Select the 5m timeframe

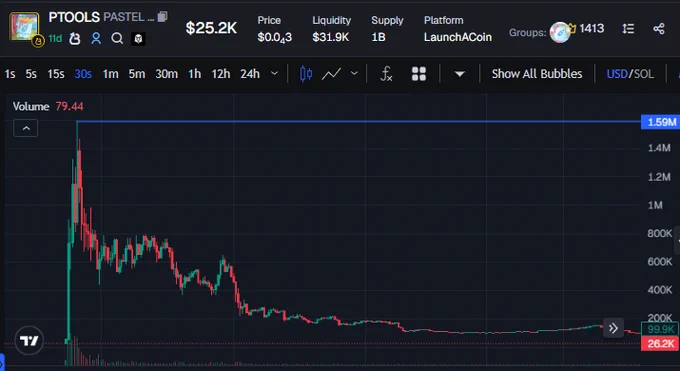pyautogui.click(x=137, y=74)
